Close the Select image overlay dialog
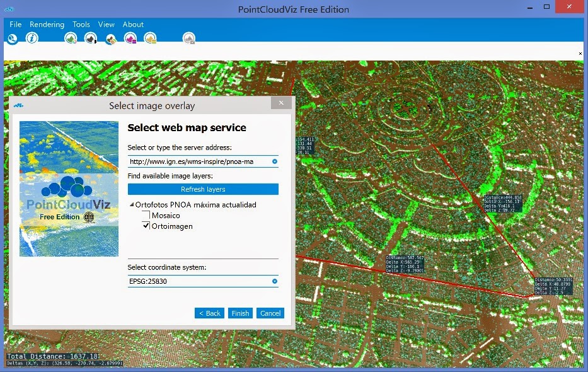Viewport: 588px width, 372px height. point(281,103)
